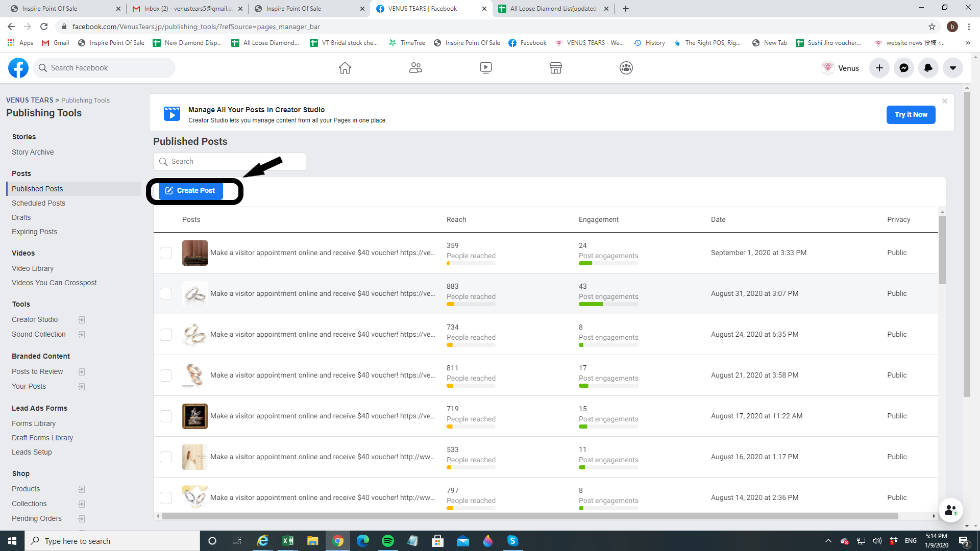Expand the hidden system tray icons chevron
Image resolution: width=980 pixels, height=551 pixels.
pyautogui.click(x=828, y=541)
